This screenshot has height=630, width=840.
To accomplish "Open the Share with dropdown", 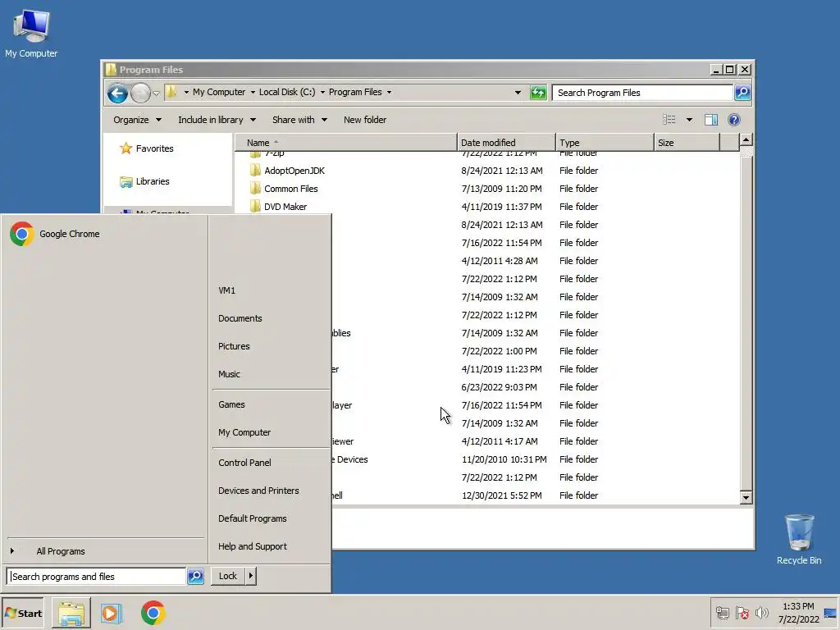I will [299, 120].
